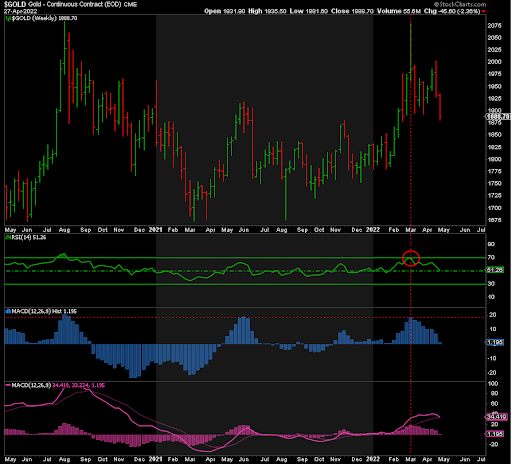Screen dimensions: 512x464
Task: Click the -10 label on histogram axis
Action: 492,358
